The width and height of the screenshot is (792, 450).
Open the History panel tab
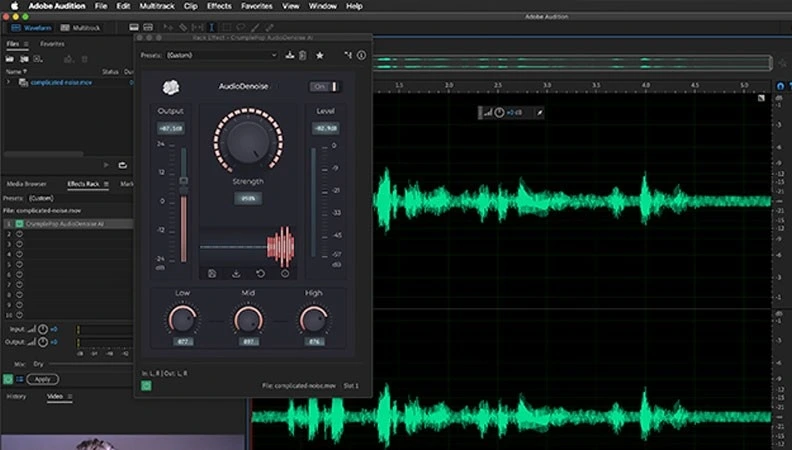(x=16, y=396)
